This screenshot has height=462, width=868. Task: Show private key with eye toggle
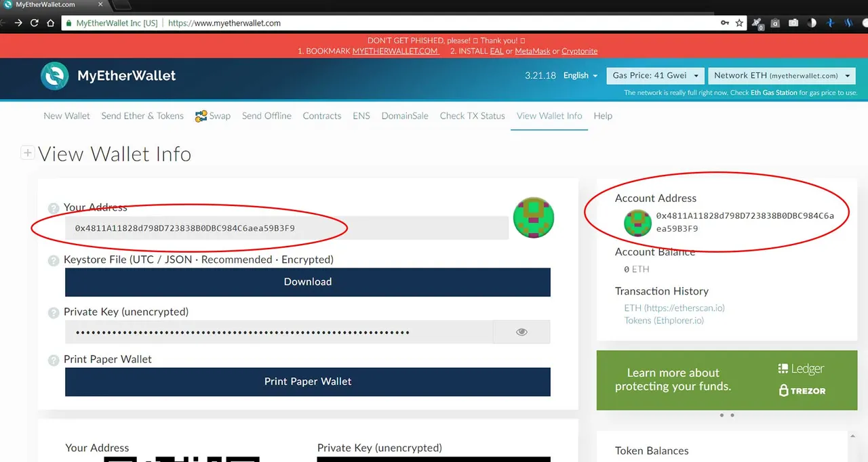click(x=521, y=332)
